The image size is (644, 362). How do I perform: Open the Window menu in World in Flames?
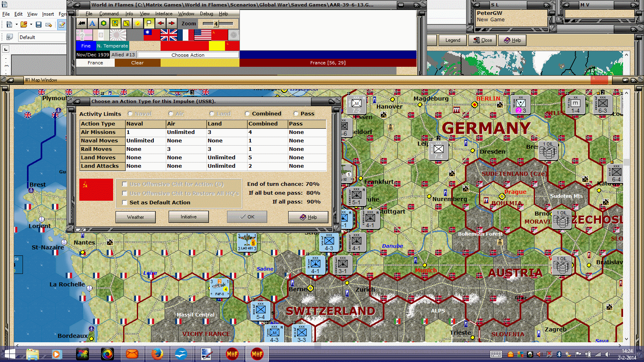click(186, 14)
